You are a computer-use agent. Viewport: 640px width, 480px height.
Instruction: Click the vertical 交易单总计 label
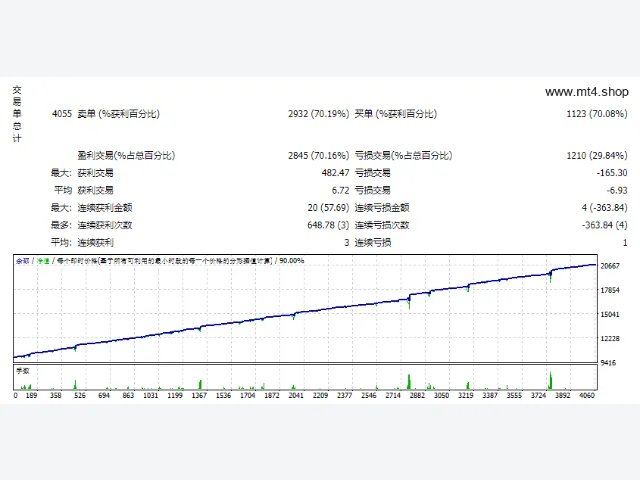[x=17, y=114]
